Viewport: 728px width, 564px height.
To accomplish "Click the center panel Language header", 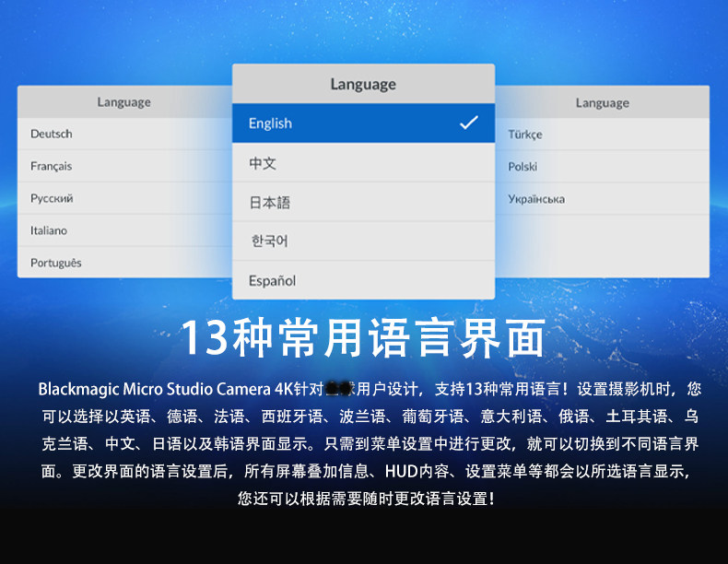I will [363, 84].
